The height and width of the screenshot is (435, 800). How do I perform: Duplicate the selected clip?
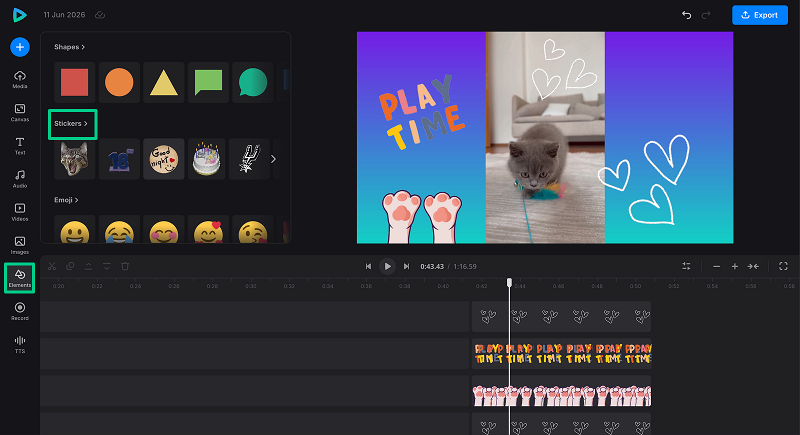(x=70, y=266)
